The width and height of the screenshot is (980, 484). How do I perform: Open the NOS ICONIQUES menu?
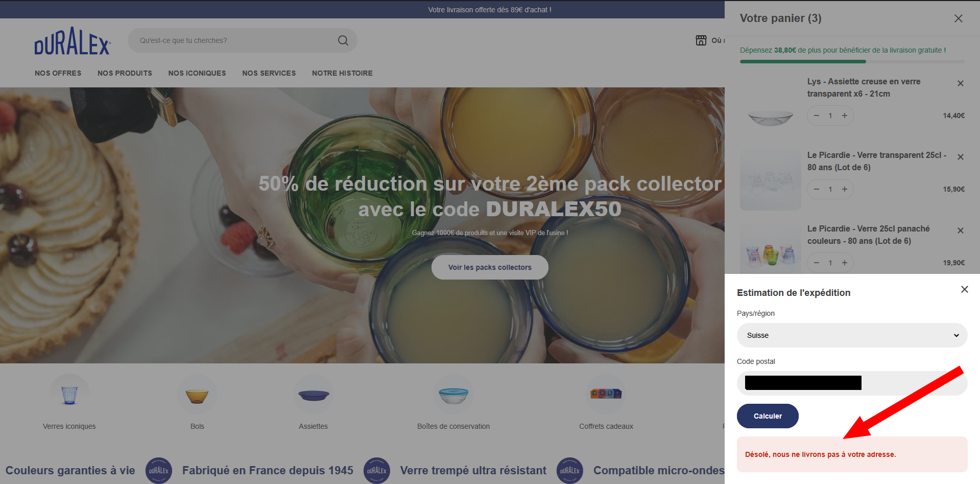(197, 73)
